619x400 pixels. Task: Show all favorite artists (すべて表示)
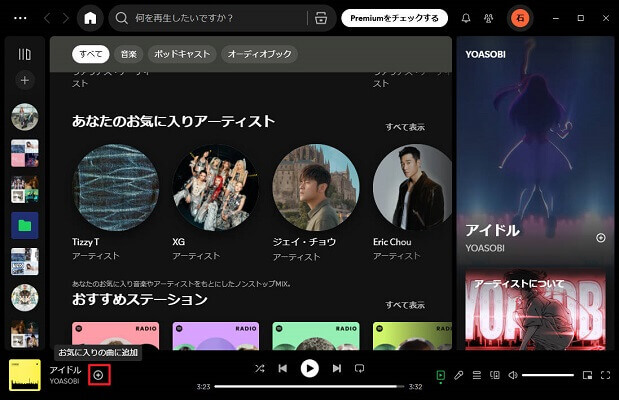[405, 127]
